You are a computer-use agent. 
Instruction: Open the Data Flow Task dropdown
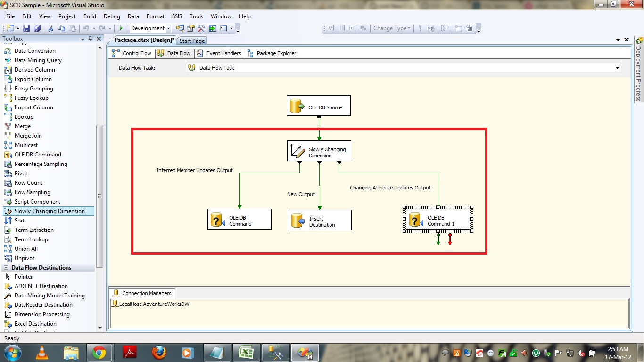[617, 68]
